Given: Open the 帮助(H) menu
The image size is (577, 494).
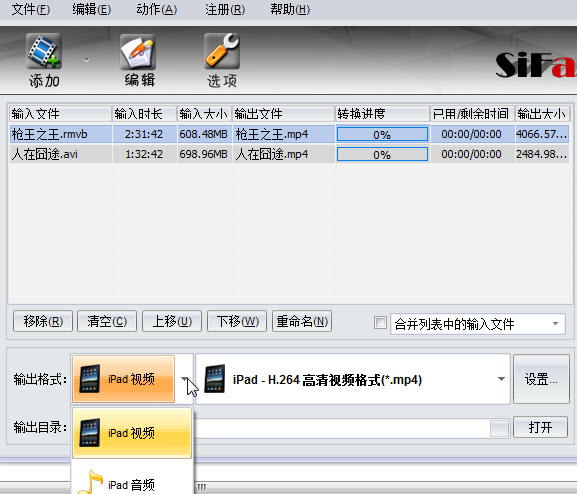Looking at the screenshot, I should (290, 10).
